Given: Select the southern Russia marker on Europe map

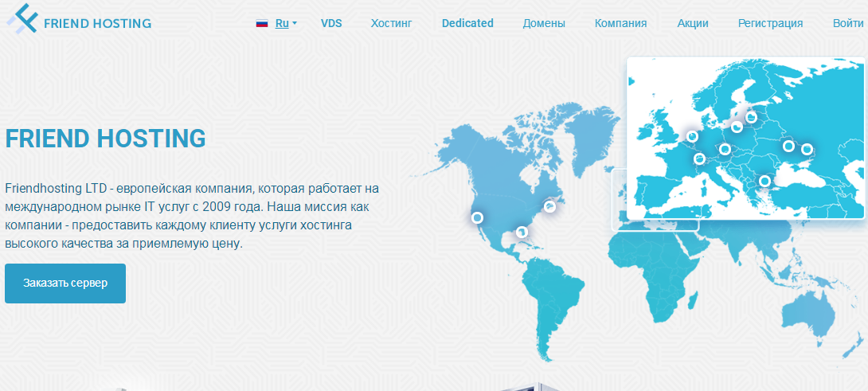Looking at the screenshot, I should pos(807,149).
